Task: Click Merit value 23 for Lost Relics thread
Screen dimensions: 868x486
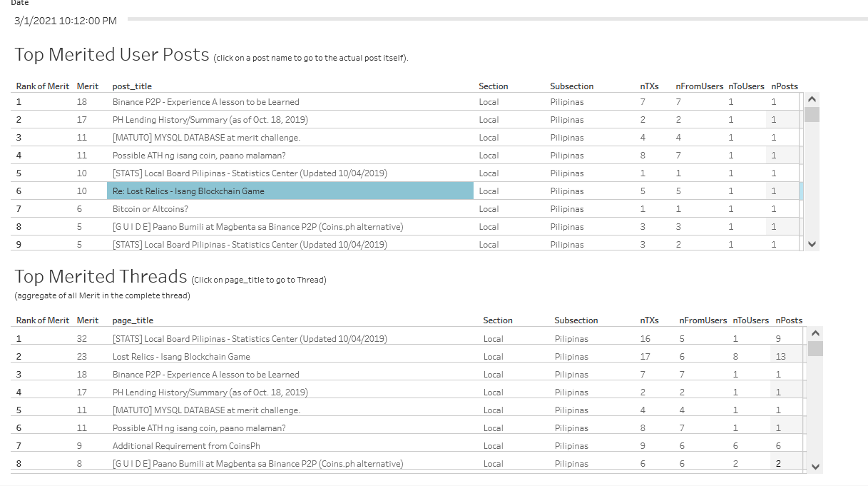Action: click(x=82, y=357)
